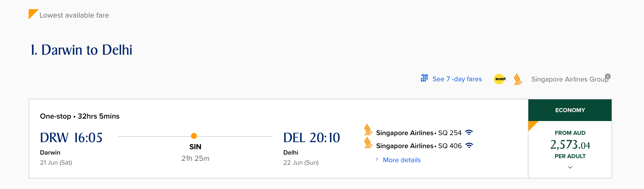The width and height of the screenshot is (644, 189).
Task: Expand the Economy fare down chevron
Action: (570, 167)
